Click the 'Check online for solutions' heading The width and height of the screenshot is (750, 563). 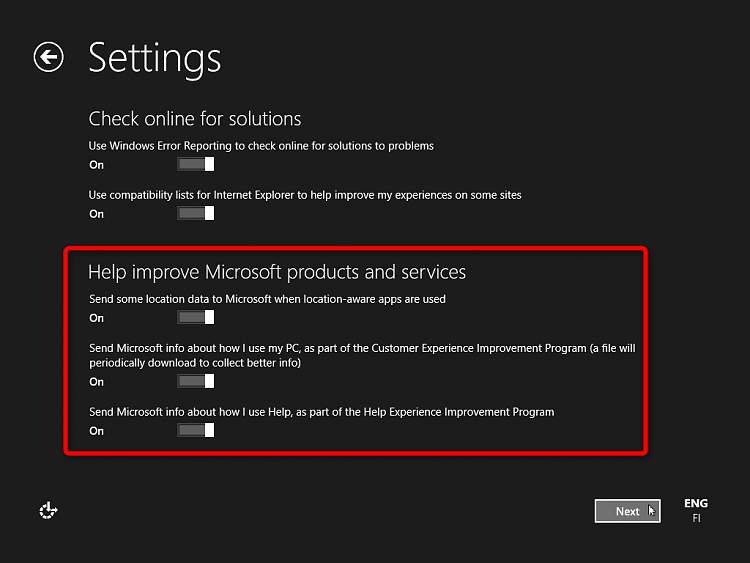[195, 119]
